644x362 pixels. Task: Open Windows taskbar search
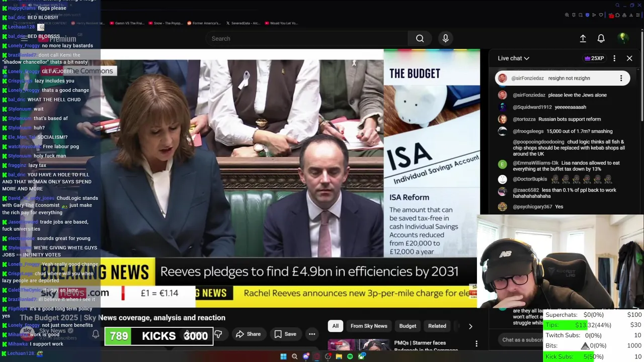[x=294, y=356]
